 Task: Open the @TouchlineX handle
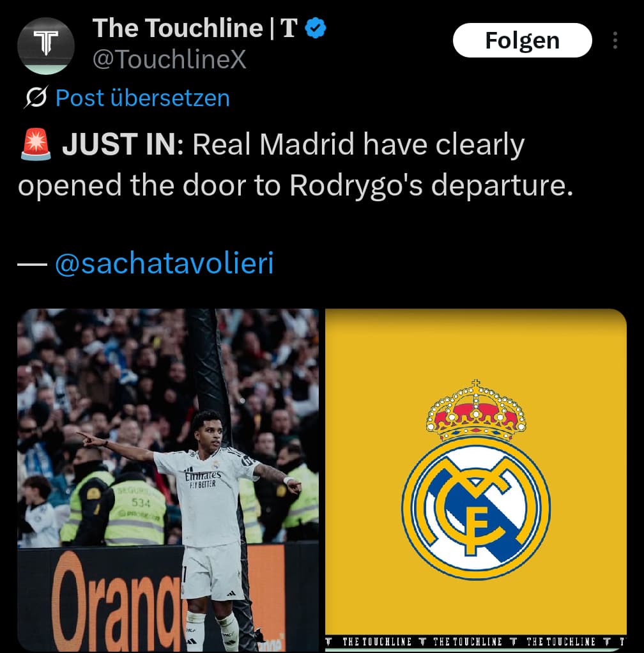click(169, 59)
